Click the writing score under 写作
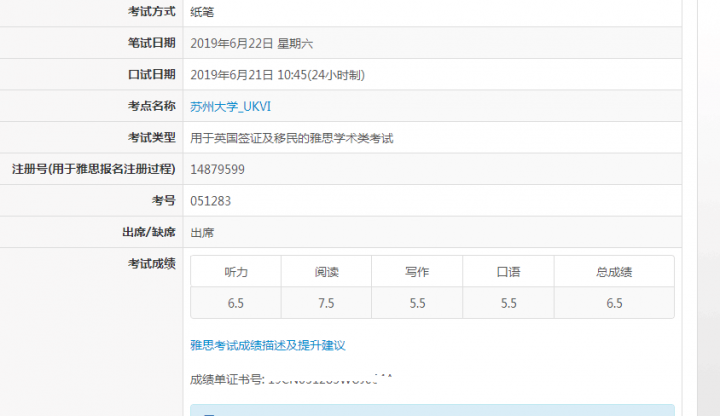Screen dimensions: 720x416 [x=417, y=303]
